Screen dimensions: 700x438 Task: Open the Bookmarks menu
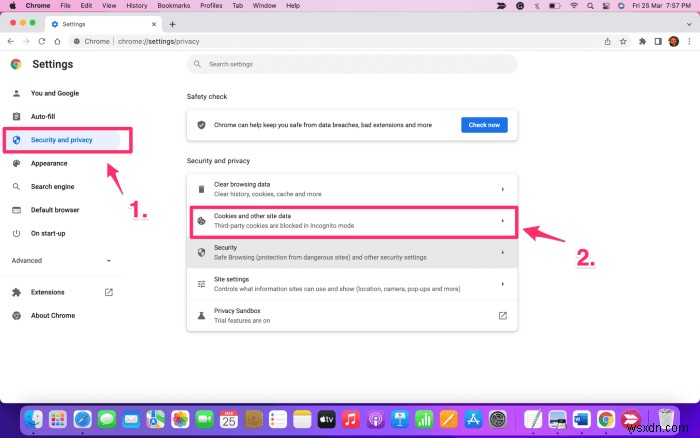click(174, 6)
